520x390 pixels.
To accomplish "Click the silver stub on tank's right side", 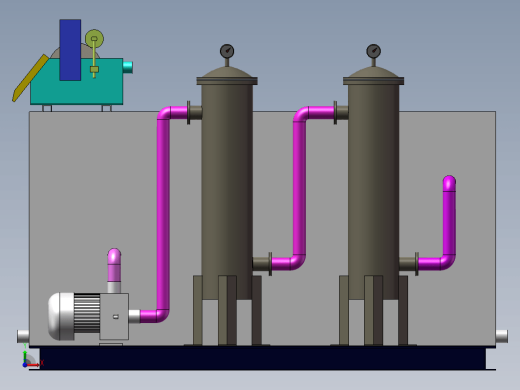I will [502, 336].
